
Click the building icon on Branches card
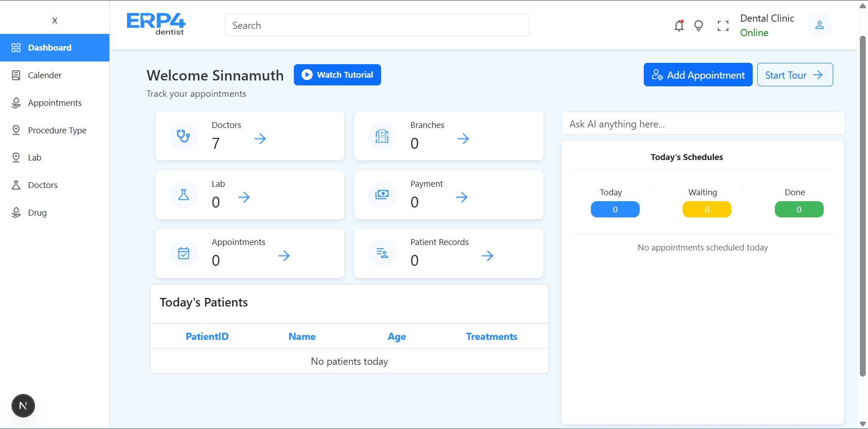[382, 136]
